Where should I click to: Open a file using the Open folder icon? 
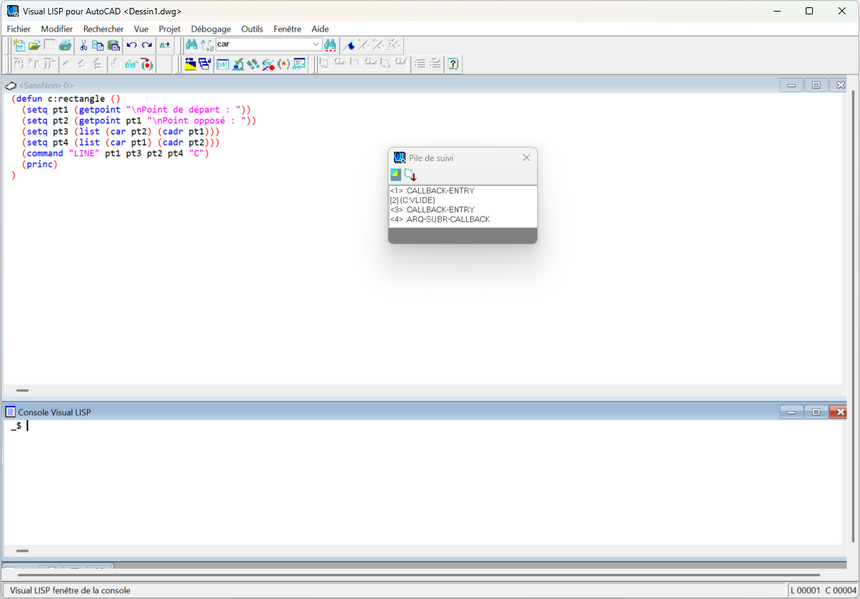33,45
